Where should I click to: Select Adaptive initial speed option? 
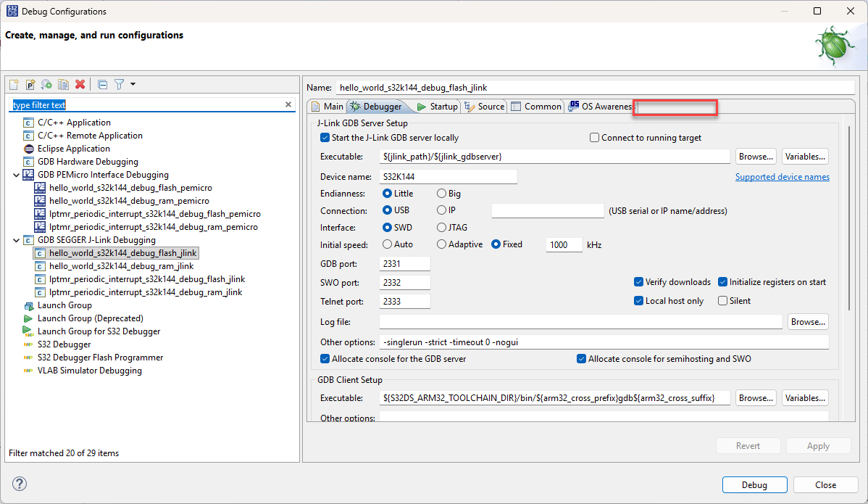pos(441,244)
